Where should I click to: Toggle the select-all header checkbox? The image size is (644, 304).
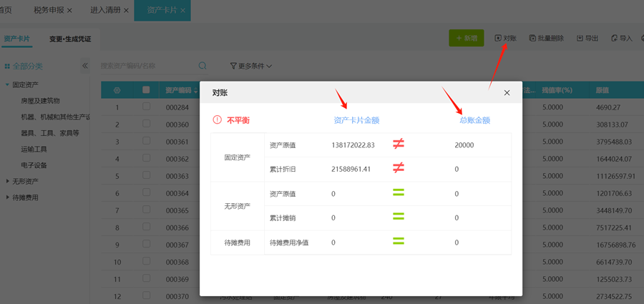tap(146, 90)
